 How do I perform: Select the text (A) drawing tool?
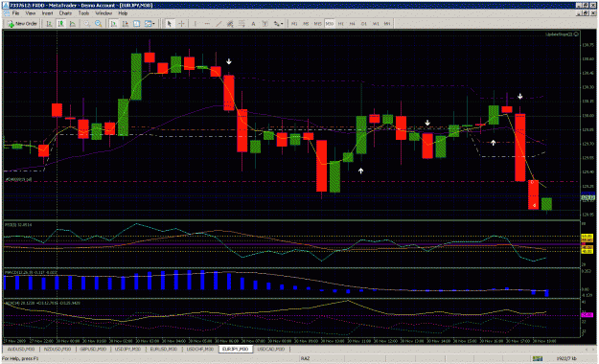click(253, 24)
